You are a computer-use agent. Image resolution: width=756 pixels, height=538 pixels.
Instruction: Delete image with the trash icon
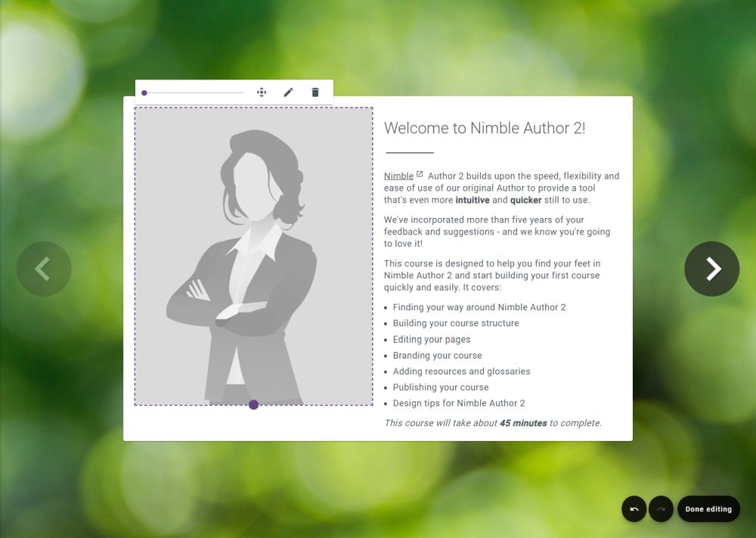pyautogui.click(x=315, y=92)
